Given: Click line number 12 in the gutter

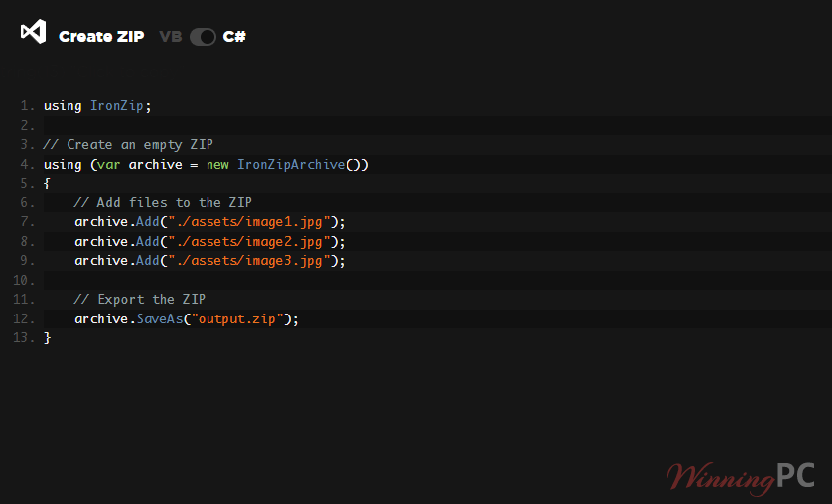Looking at the screenshot, I should coord(24,319).
